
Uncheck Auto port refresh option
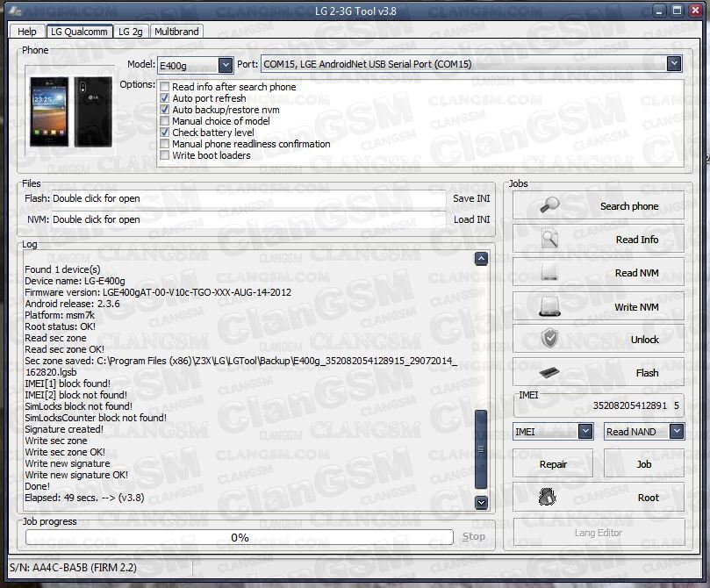[165, 97]
